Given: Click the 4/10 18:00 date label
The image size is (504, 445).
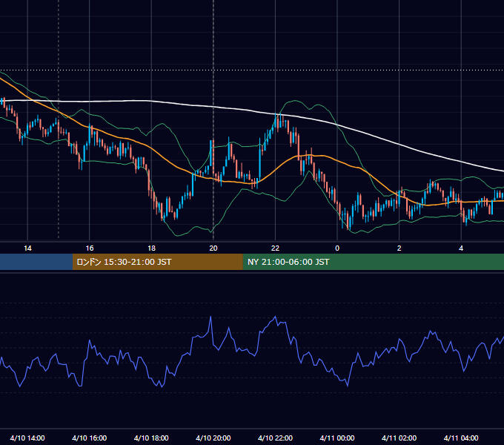Looking at the screenshot, I should point(151,438).
